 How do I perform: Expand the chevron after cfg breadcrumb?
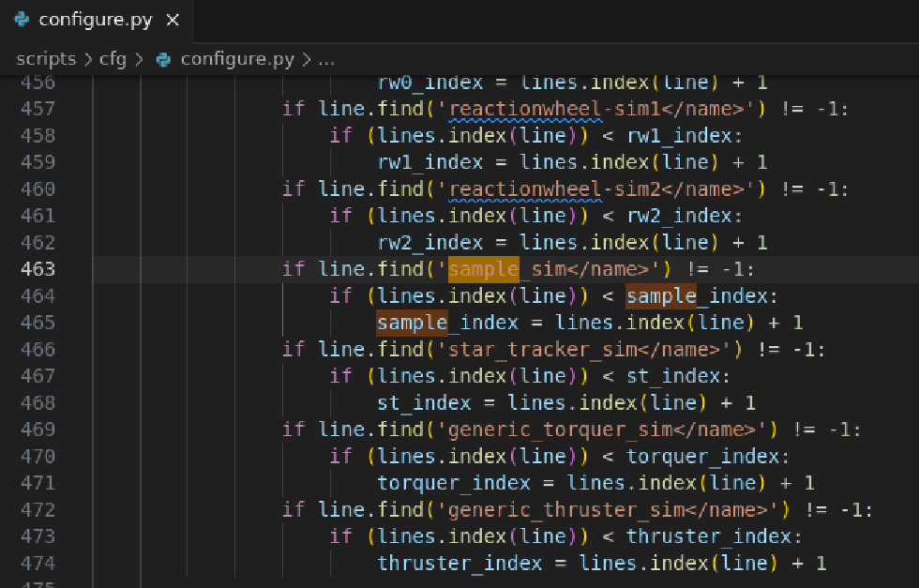click(139, 59)
